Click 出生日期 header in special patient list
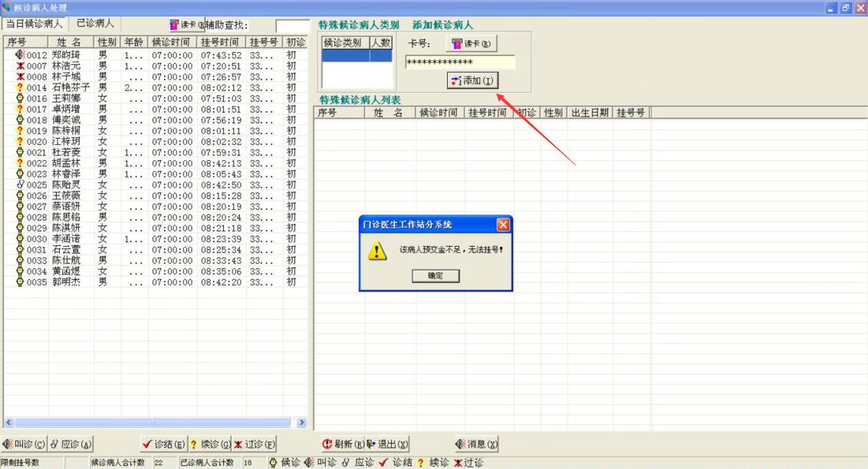The image size is (868, 469). pos(590,113)
